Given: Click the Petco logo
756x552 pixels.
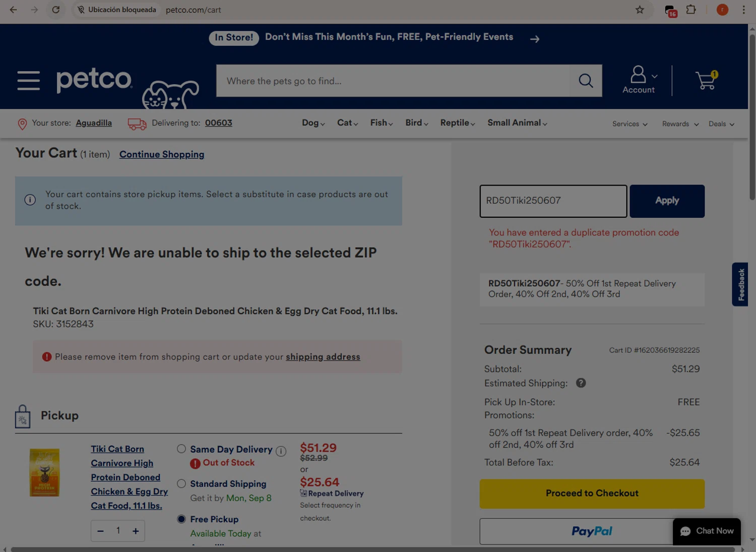Looking at the screenshot, I should (94, 80).
